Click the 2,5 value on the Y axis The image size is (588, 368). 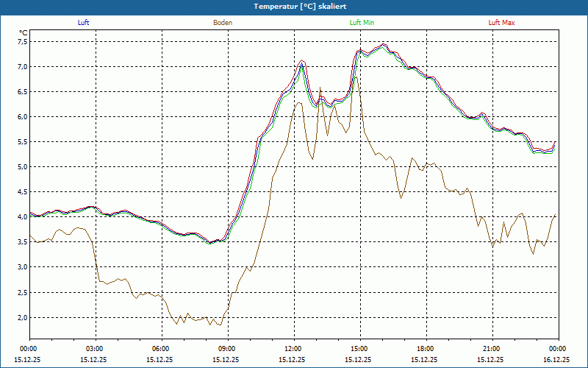23,292
